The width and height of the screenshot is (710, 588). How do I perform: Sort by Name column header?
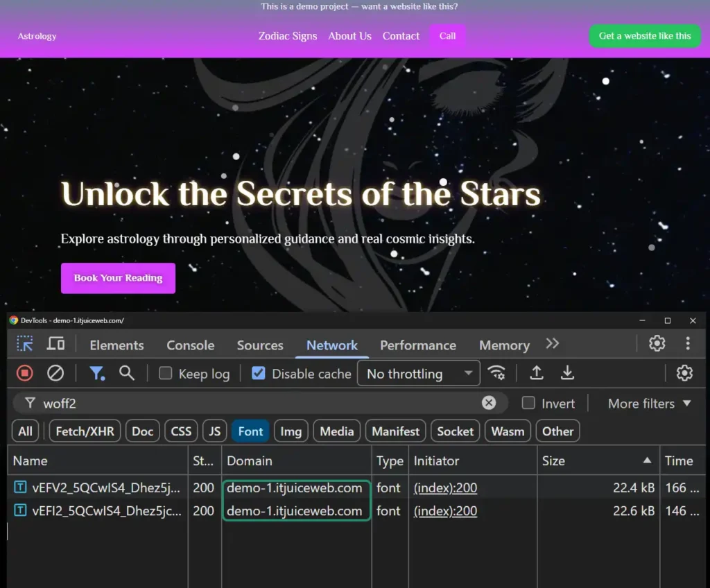[97, 460]
